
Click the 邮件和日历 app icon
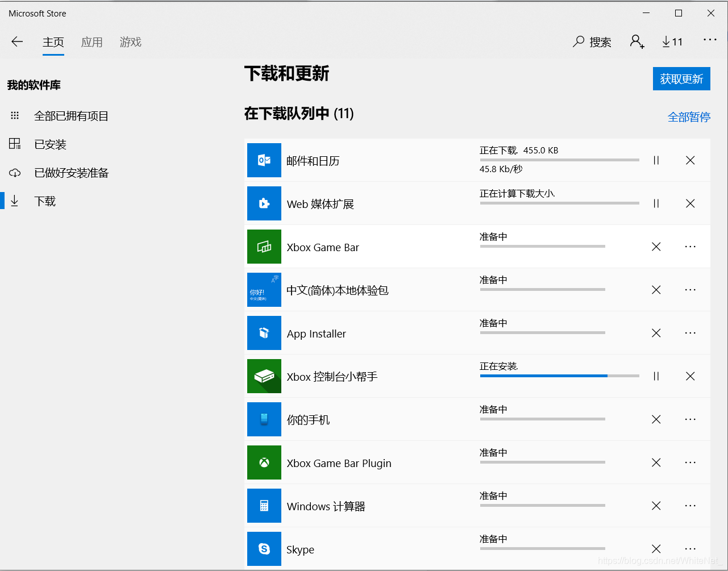tap(264, 160)
